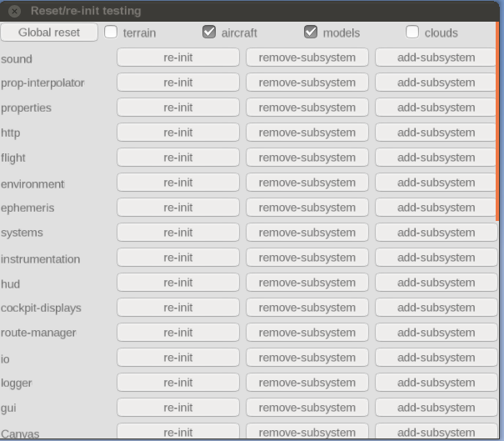Add the systems subsystem
The height and width of the screenshot is (441, 504).
(x=436, y=233)
